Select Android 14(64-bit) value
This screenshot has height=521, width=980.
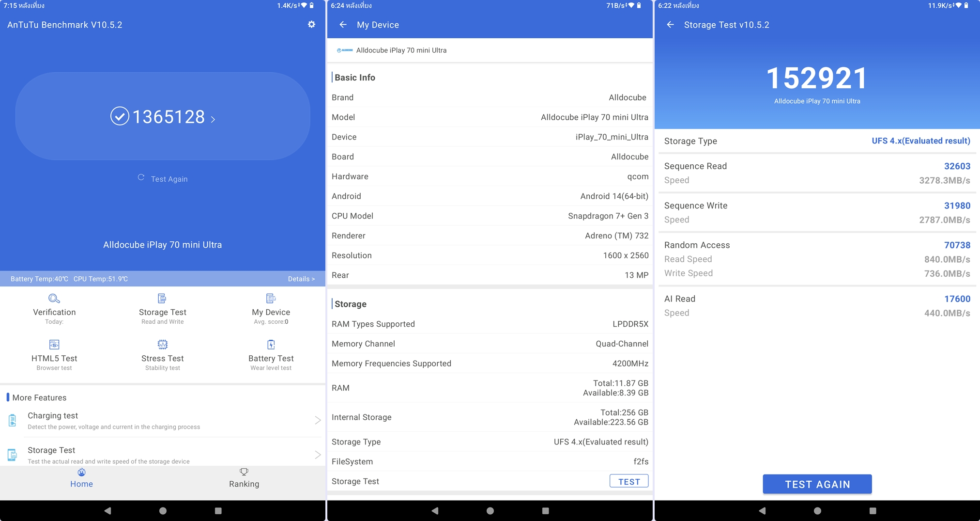[614, 196]
